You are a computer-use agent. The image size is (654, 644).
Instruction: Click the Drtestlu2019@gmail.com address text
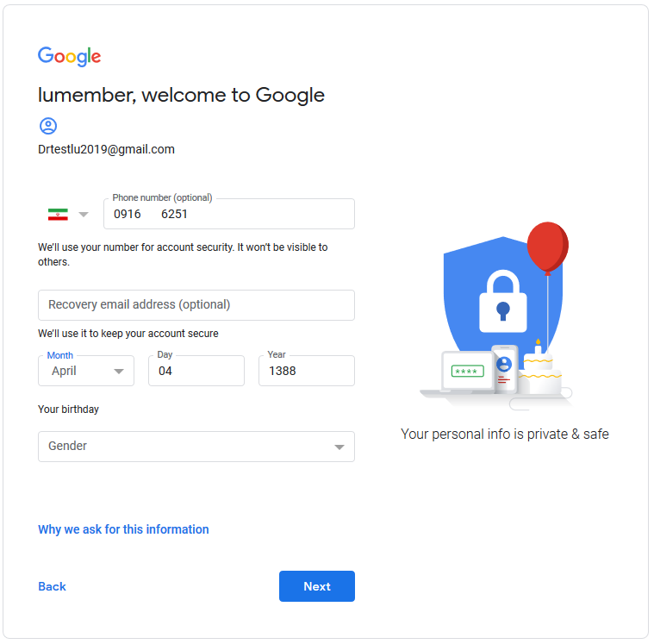pyautogui.click(x=106, y=149)
